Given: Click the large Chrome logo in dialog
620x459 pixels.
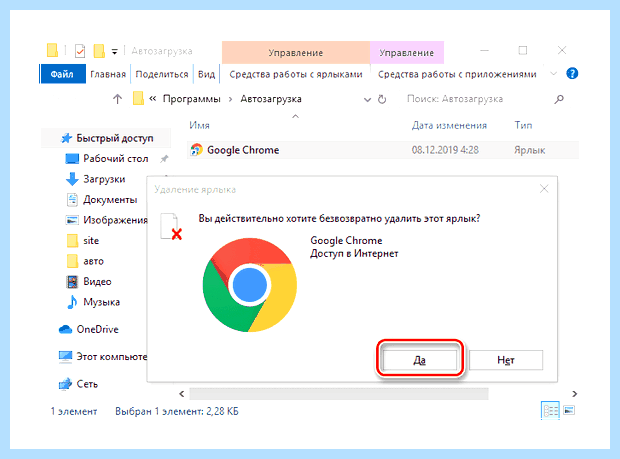Looking at the screenshot, I should pyautogui.click(x=250, y=285).
